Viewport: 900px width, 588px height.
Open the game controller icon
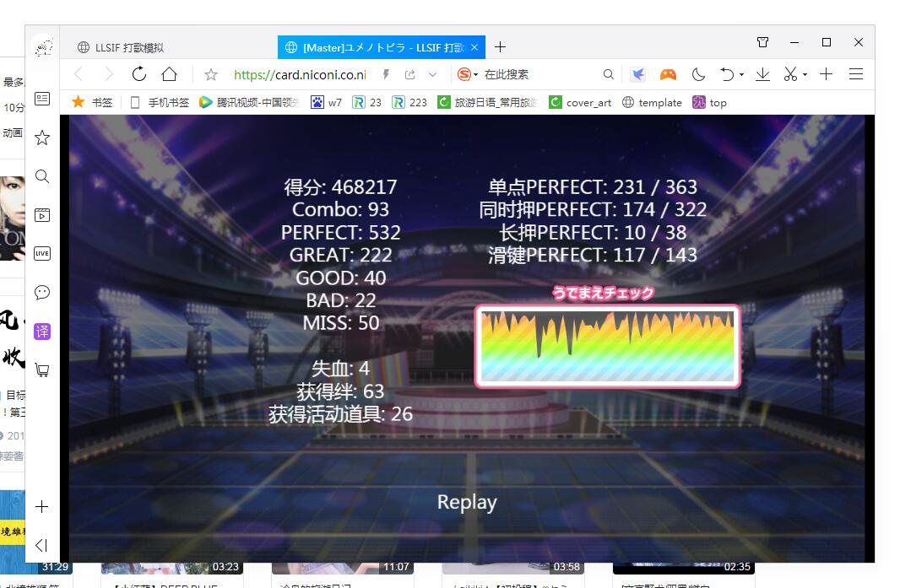point(668,74)
